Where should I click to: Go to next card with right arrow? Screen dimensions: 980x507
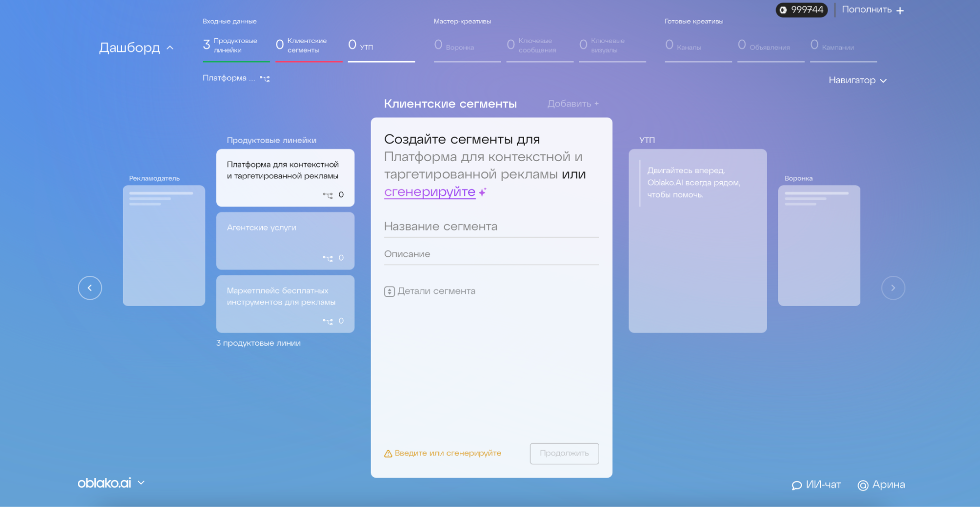pos(893,288)
